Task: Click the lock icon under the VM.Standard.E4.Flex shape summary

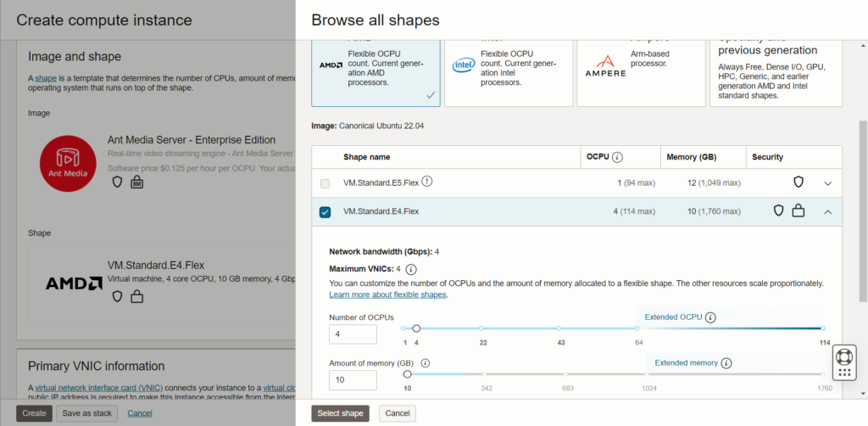Action: pyautogui.click(x=136, y=297)
